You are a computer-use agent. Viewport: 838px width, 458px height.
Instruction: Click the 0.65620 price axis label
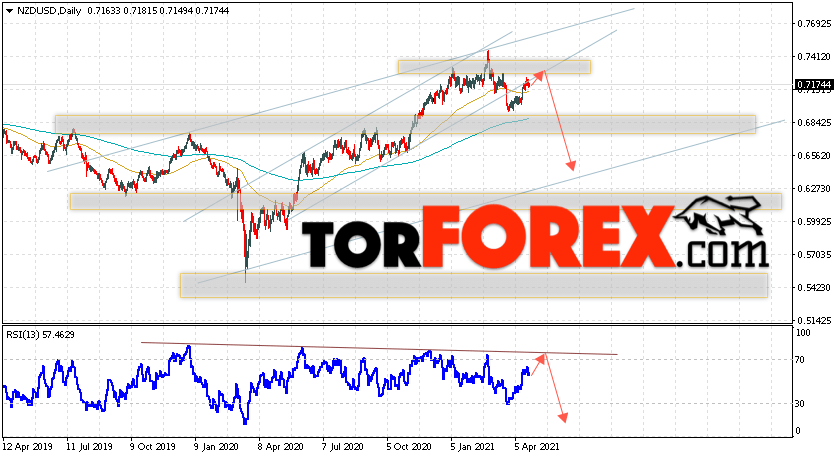[814, 156]
